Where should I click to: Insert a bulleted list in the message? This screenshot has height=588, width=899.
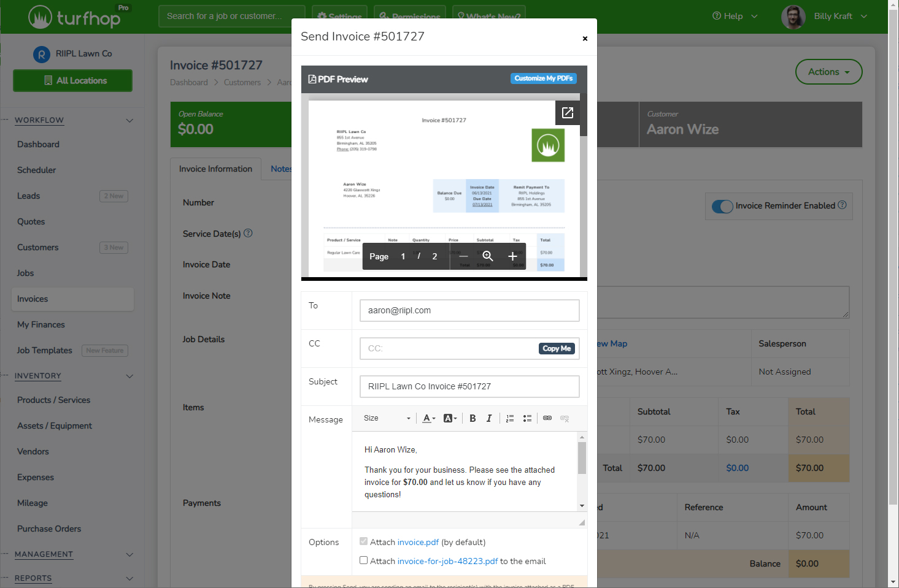tap(527, 418)
